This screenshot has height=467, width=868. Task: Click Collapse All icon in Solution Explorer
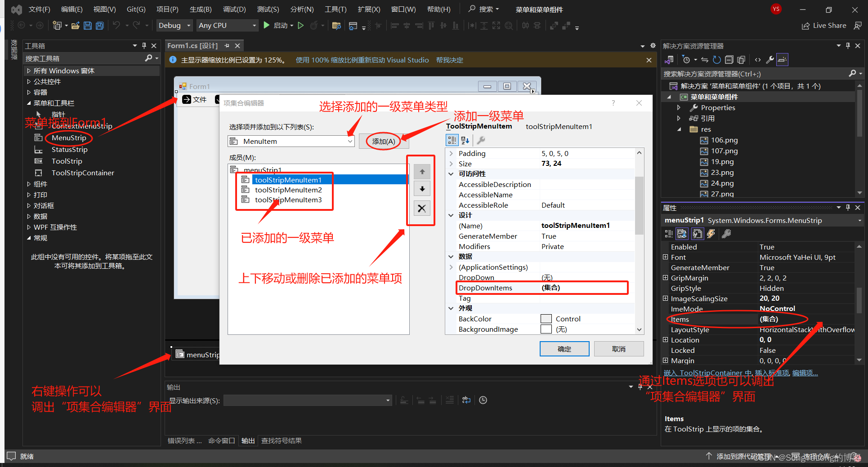click(729, 59)
